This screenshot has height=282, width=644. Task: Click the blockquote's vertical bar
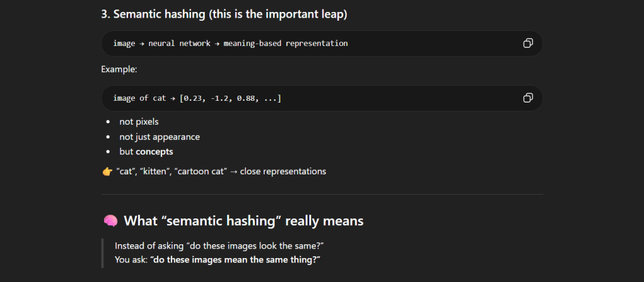coord(102,252)
